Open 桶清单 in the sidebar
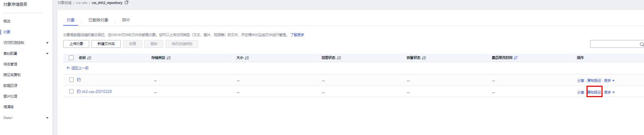The height and width of the screenshot is (135, 644). (9, 107)
